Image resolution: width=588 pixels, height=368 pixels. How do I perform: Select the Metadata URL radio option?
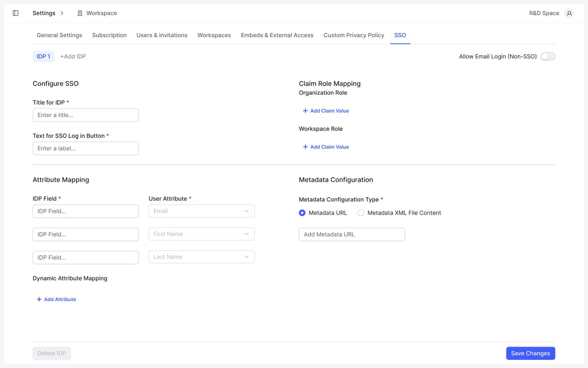pyautogui.click(x=302, y=213)
